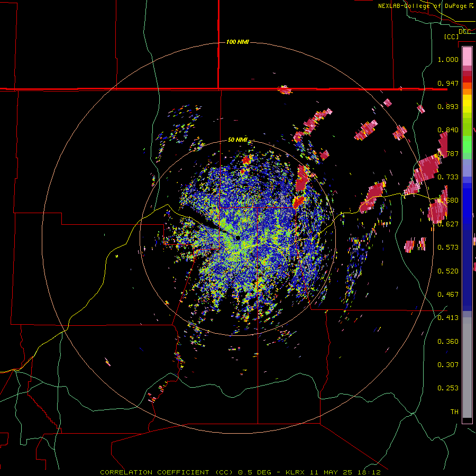Screen dimensions: 476x476
Task: Click the black radar site dot at center
Action: point(237,238)
